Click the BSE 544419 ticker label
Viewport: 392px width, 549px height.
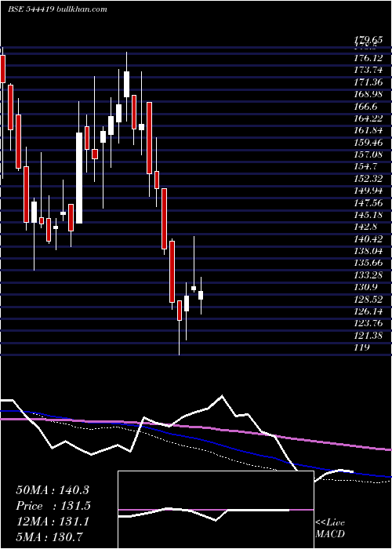coord(31,9)
